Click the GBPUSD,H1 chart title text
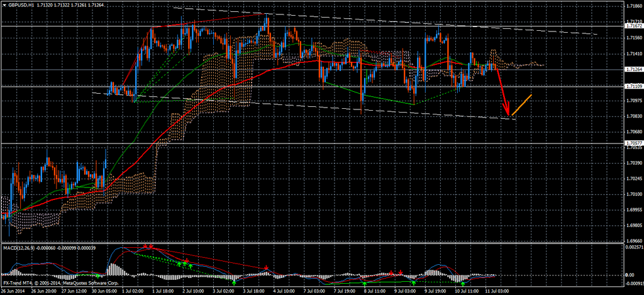Screen dimensions: 644x295 (x=23, y=4)
